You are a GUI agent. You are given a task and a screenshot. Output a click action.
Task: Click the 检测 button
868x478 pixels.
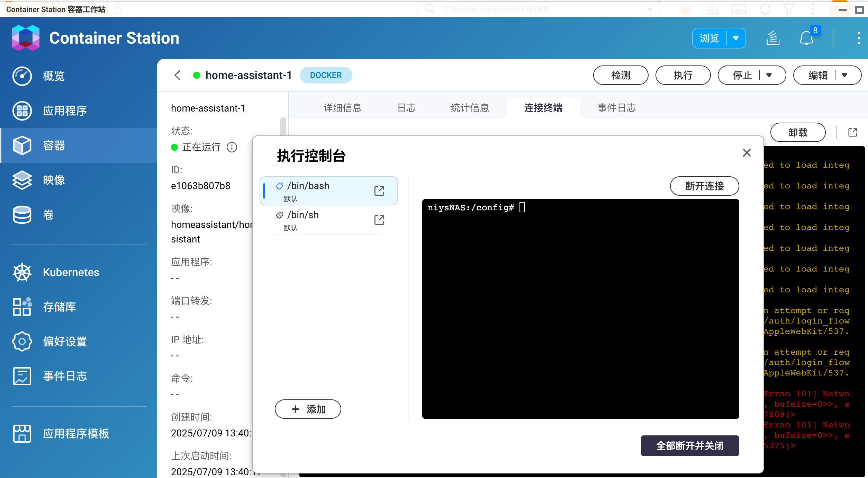click(621, 75)
